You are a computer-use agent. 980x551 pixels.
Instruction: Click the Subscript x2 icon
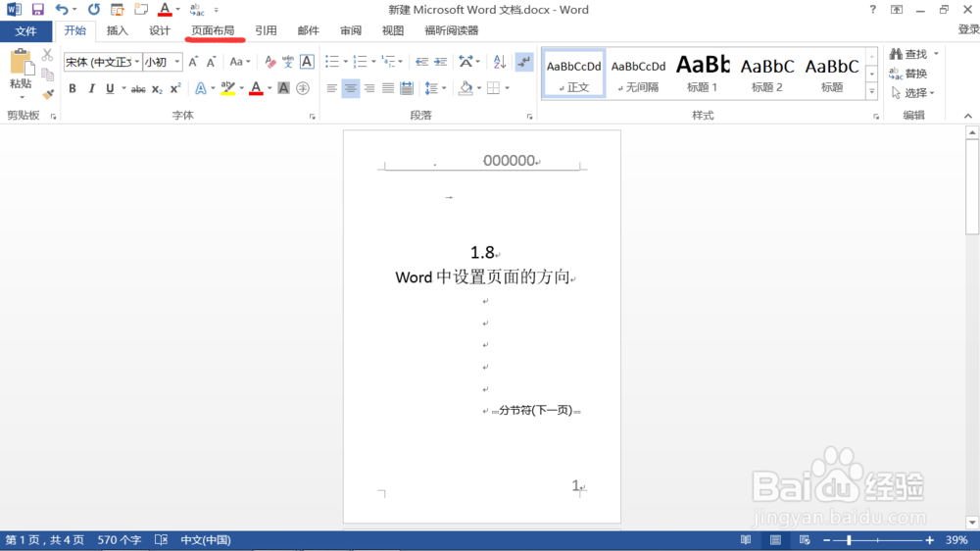click(x=157, y=89)
